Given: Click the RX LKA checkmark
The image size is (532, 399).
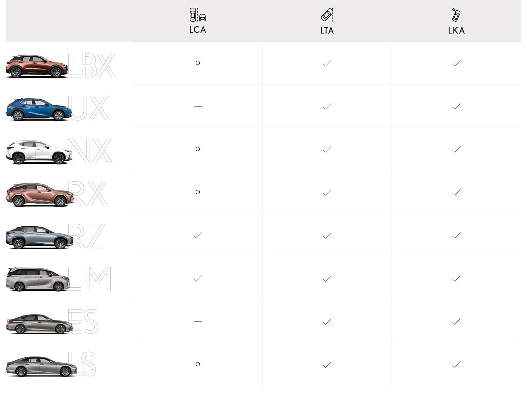Looking at the screenshot, I should click(456, 192).
